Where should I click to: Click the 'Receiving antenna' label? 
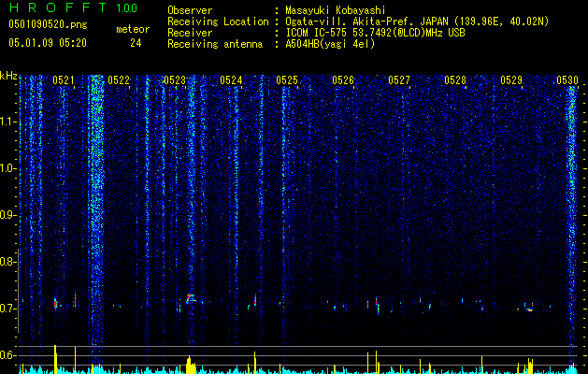(x=215, y=44)
